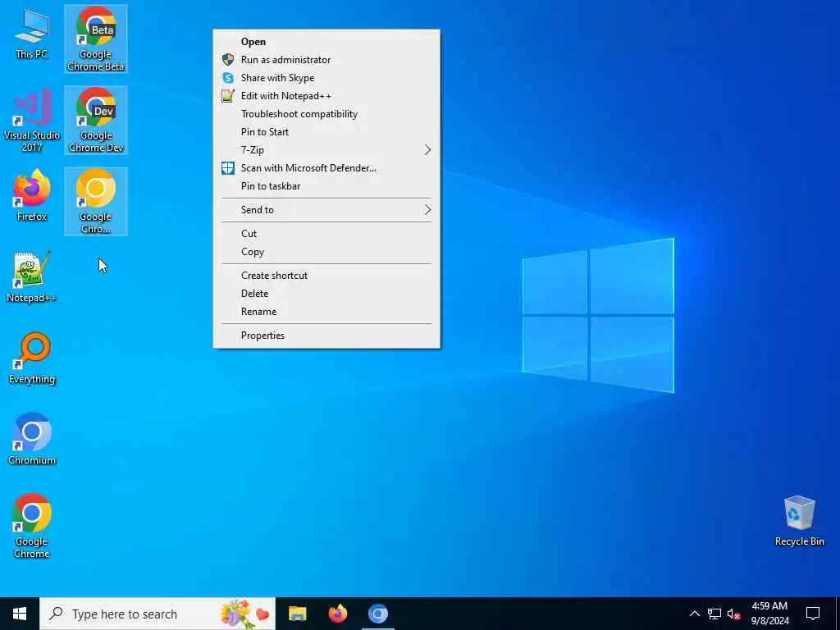Select the Notepad++ desktop shortcut

[x=32, y=277]
